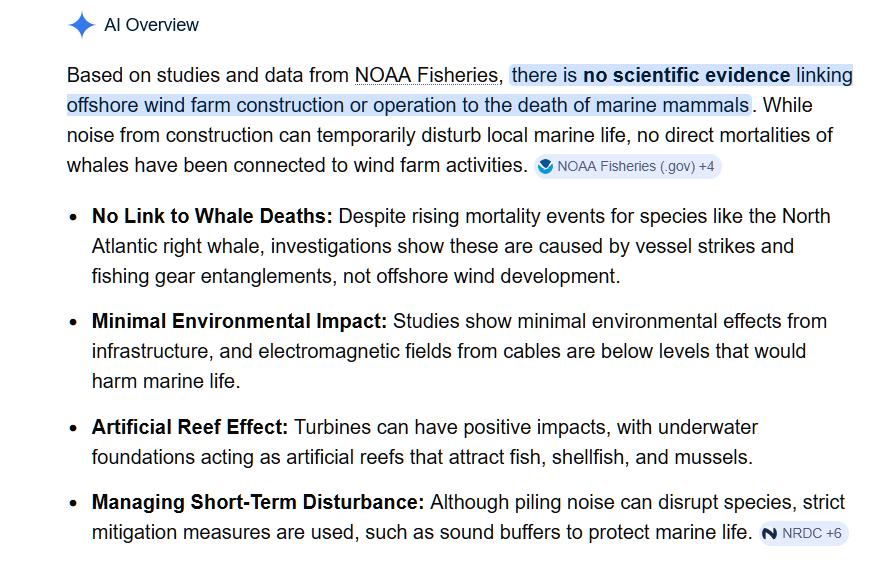Click the bold 'no scientific evidence' highlighted text
This screenshot has height=586, width=890.
(x=687, y=75)
